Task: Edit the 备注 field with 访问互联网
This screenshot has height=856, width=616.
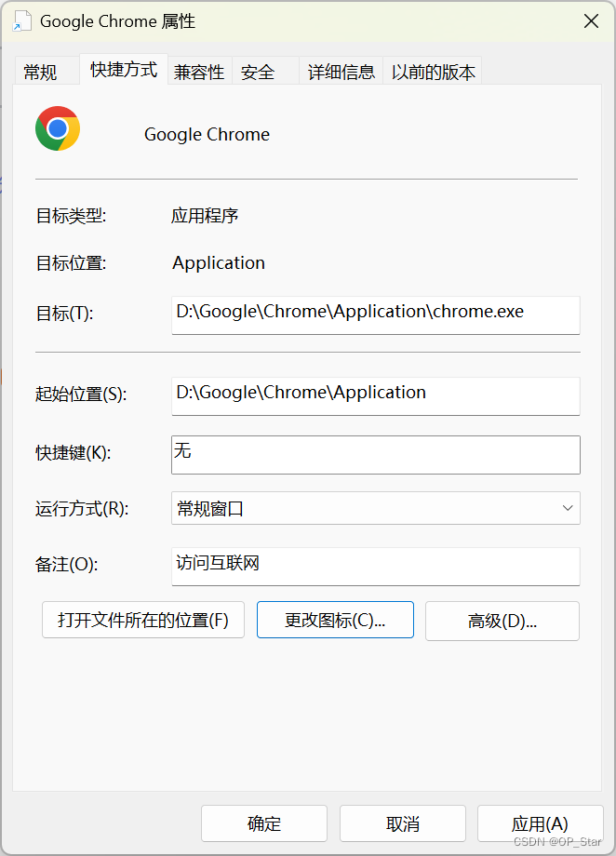Action: click(376, 566)
